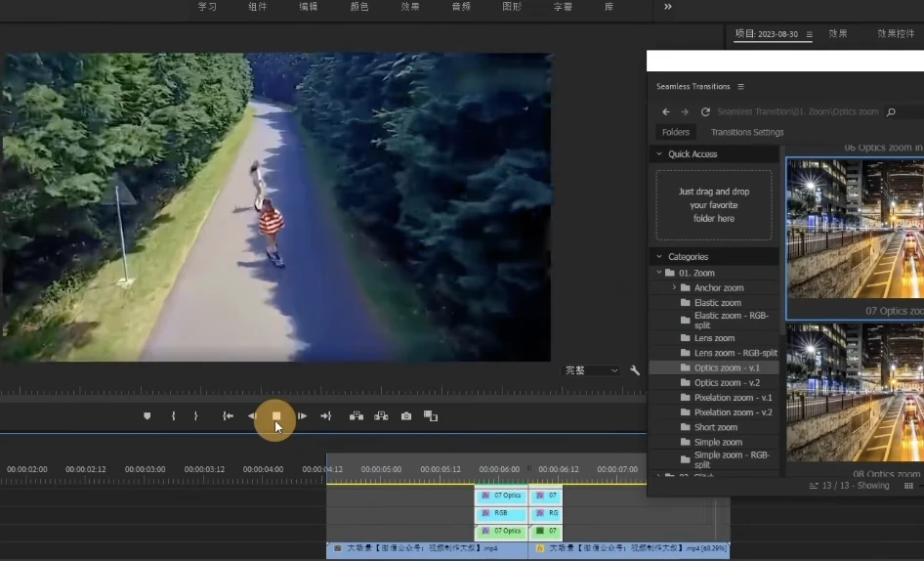Click the Go to In point icon
924x561 pixels.
click(x=228, y=416)
